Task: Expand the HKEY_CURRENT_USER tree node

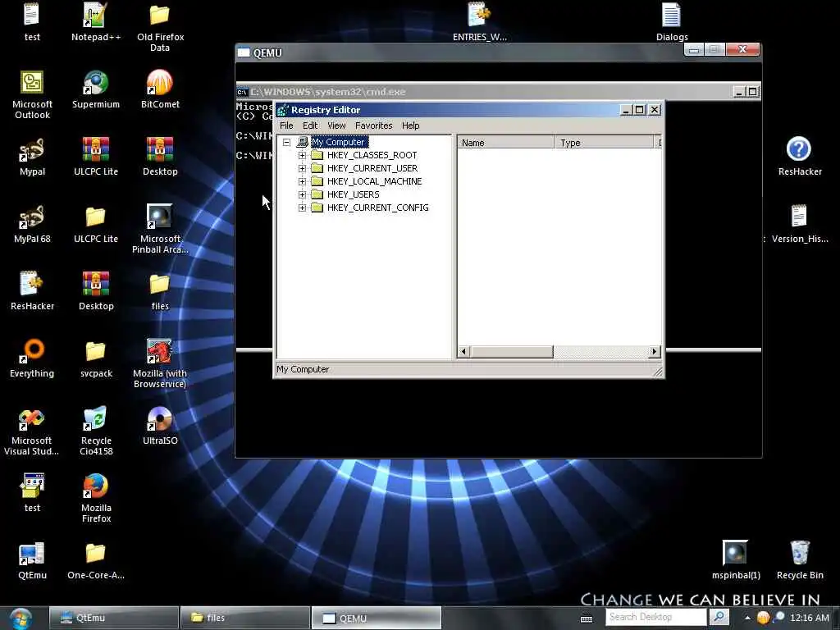Action: (x=302, y=168)
